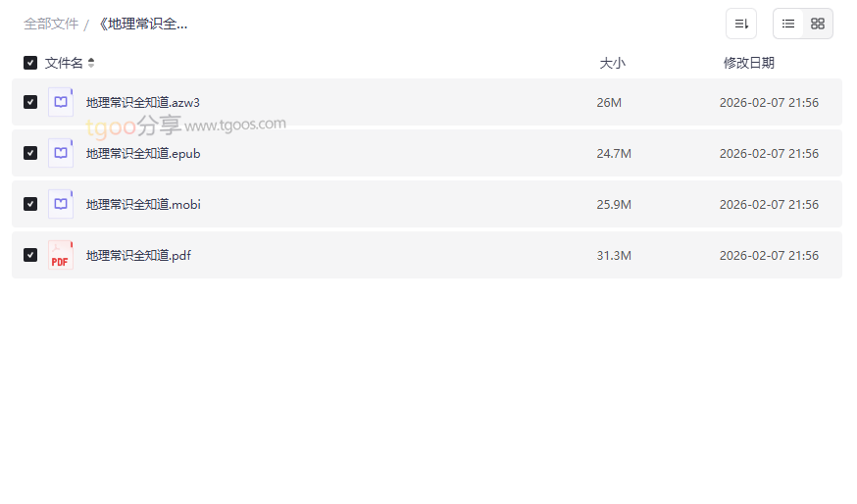
Task: Click the mobi ebook file icon
Action: click(x=61, y=204)
